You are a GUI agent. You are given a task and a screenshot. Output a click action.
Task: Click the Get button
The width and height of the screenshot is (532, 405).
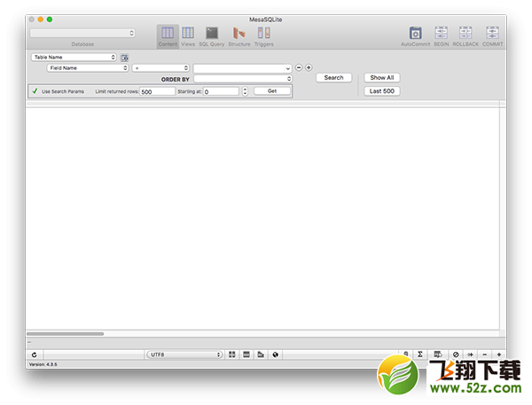pos(272,91)
